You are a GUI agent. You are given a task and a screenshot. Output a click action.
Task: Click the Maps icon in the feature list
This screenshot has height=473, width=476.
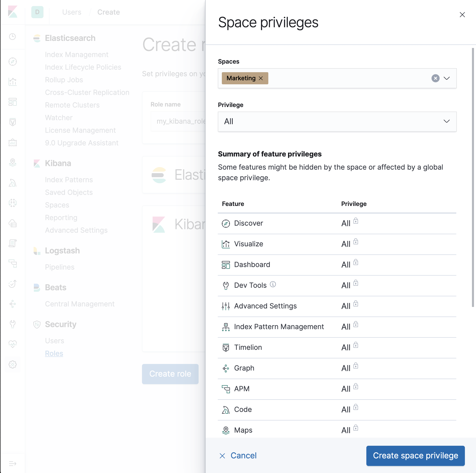[x=226, y=430]
